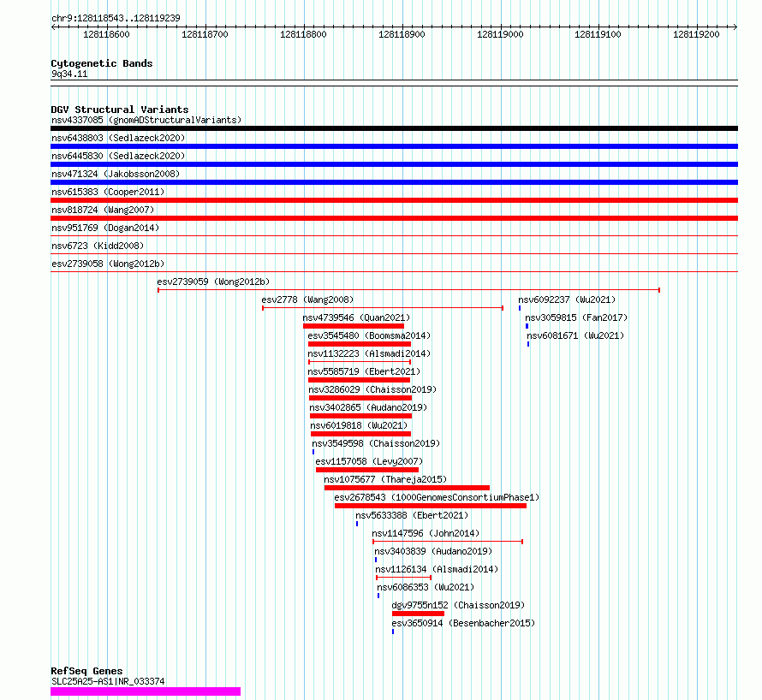Screen dimensions: 762x700
Task: Select esv2739058 (Wong2012b) label
Action: pos(108,264)
